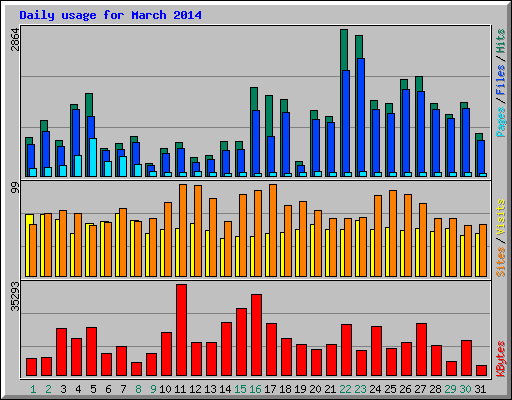Click the orange 'Sites' legend label
This screenshot has width=512, height=400.
click(x=501, y=262)
